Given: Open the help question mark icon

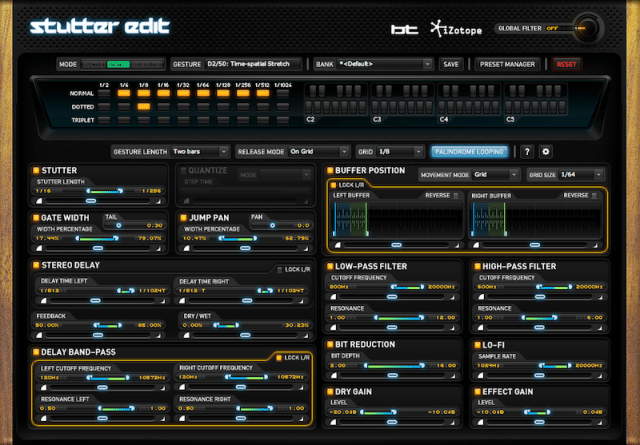Looking at the screenshot, I should coord(527,152).
